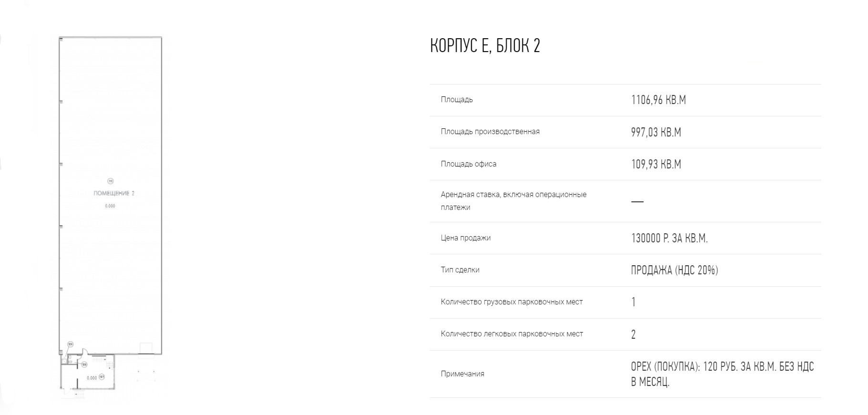Click the ПРОДАЖА (НДС 20%) deal type
Image resolution: width=868 pixels, height=415 pixels.
[674, 270]
